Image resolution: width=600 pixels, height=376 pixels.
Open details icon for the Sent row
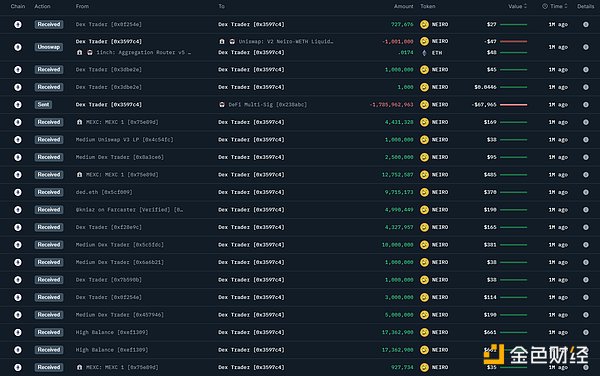pos(585,104)
